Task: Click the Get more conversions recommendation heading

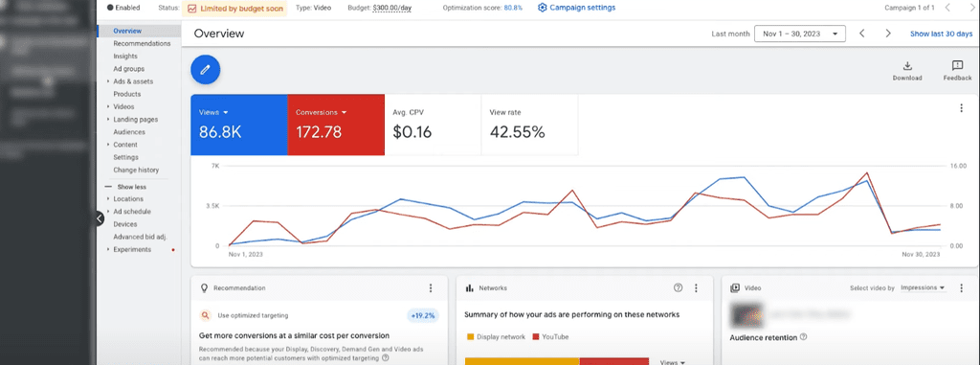Action: [x=295, y=335]
